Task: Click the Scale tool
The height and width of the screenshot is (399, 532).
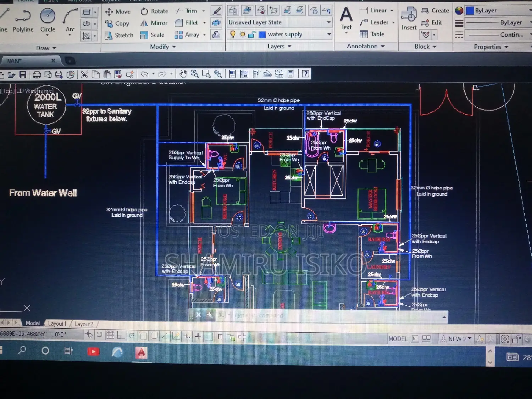Action: (152, 35)
